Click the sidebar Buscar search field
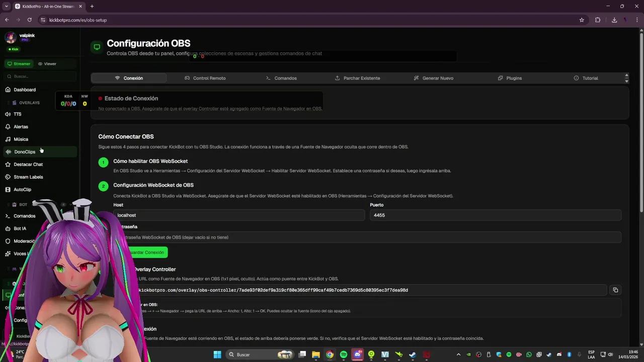644x362 pixels. tap(40, 76)
